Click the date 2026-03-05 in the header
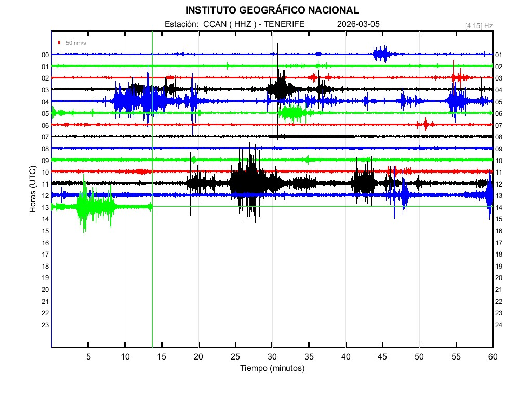The image size is (532, 399). click(x=358, y=24)
